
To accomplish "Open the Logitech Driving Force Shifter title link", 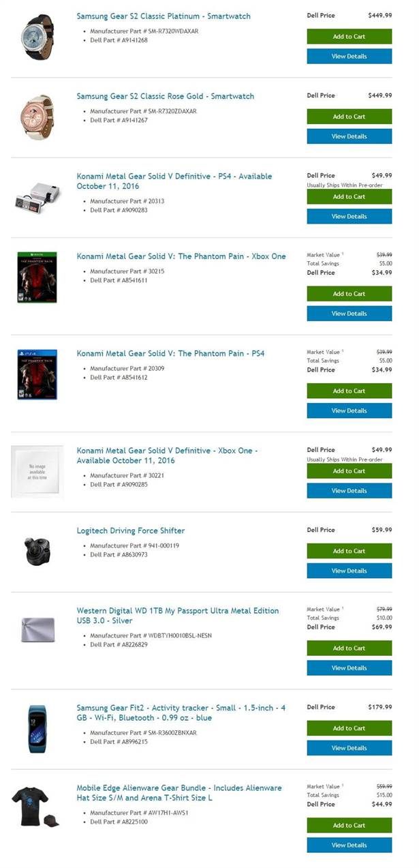I will click(131, 530).
